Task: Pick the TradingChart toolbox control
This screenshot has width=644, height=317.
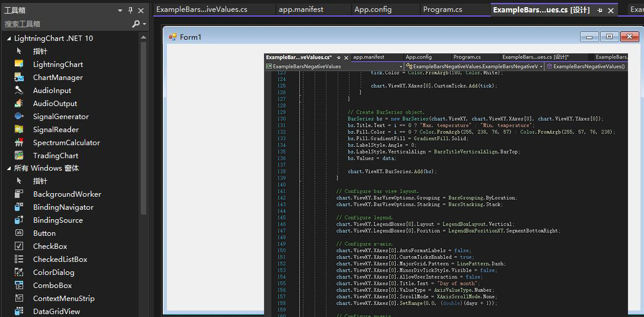Action: tap(56, 156)
